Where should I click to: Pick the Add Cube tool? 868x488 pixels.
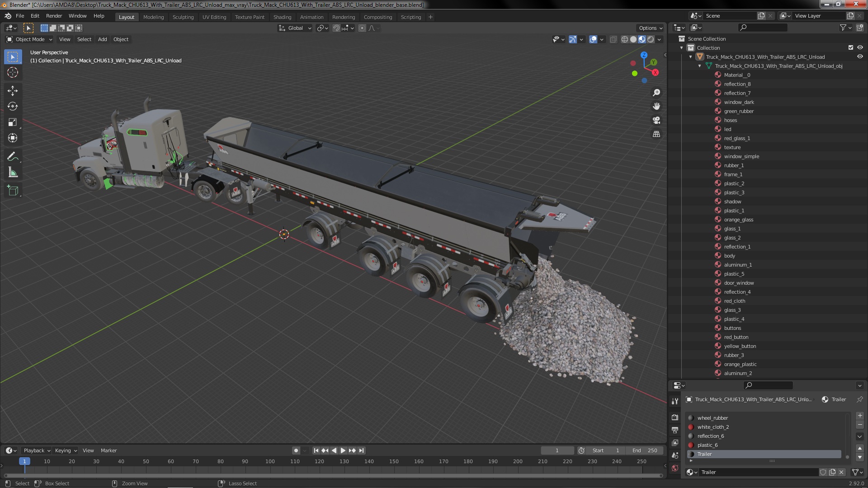tap(13, 191)
